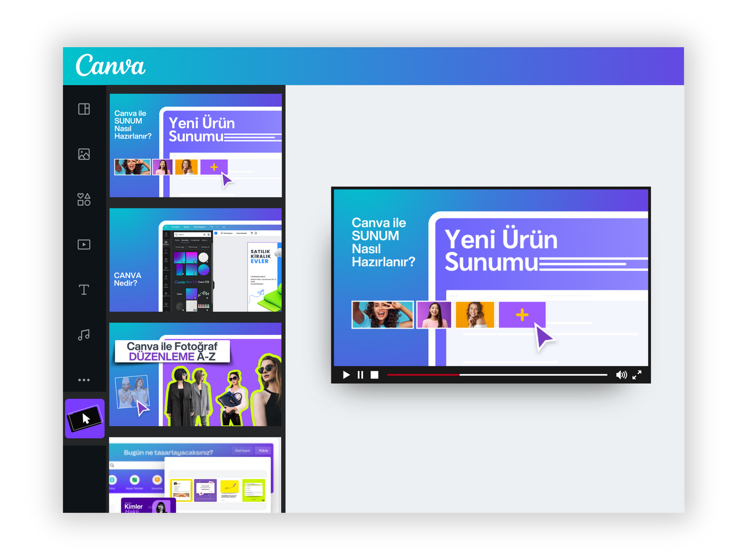This screenshot has width=747, height=560.
Task: Enter fullscreen with the expand arrows icon
Action: [637, 374]
